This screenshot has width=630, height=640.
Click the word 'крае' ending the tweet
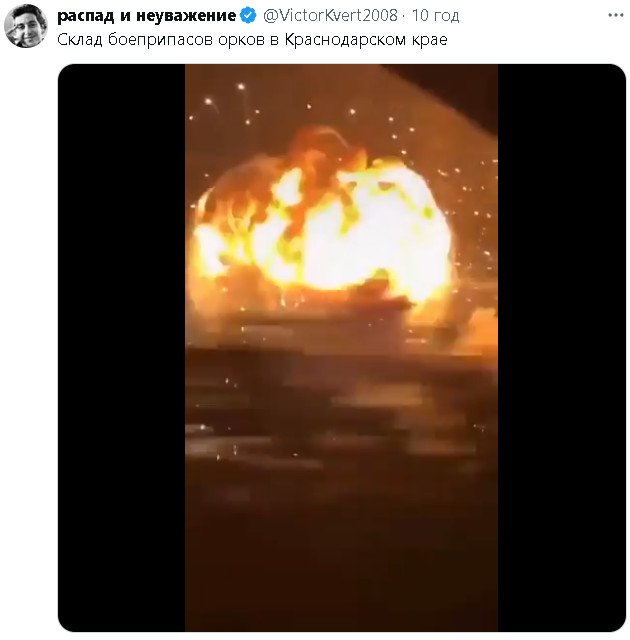pos(426,39)
